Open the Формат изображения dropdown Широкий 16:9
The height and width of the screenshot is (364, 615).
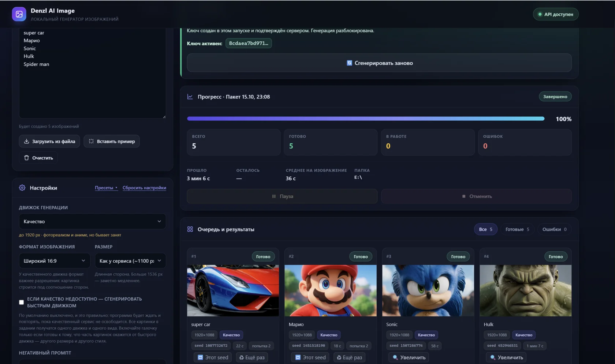click(x=55, y=261)
